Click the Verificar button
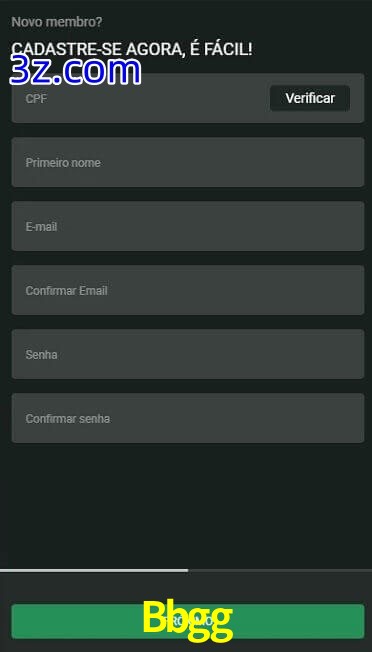372x652 pixels. click(x=310, y=98)
